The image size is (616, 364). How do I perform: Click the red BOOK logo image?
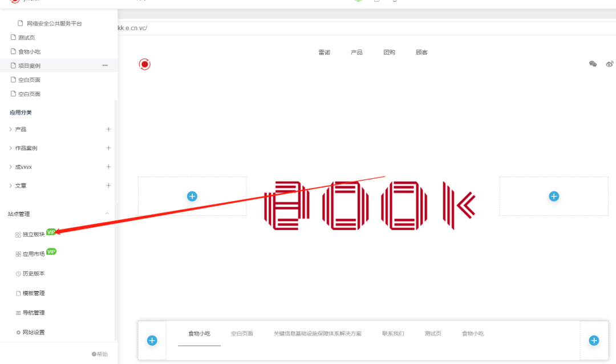[370, 206]
